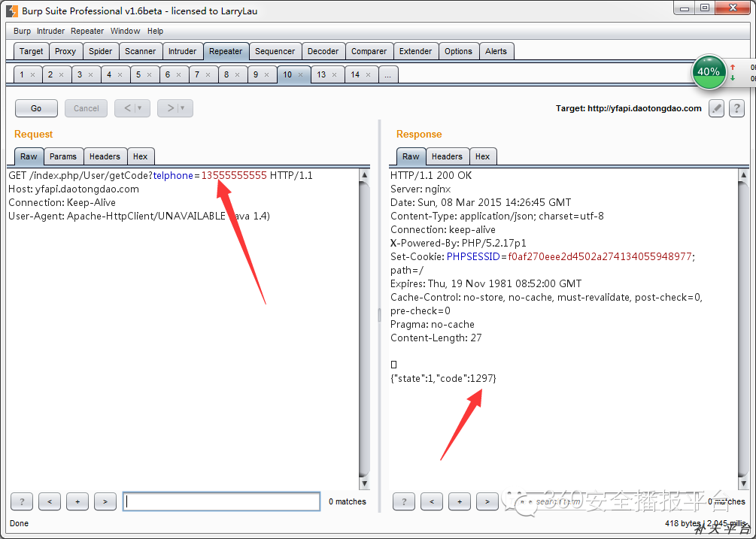This screenshot has height=539, width=756.
Task: Switch to the Spider tab
Action: pos(100,51)
